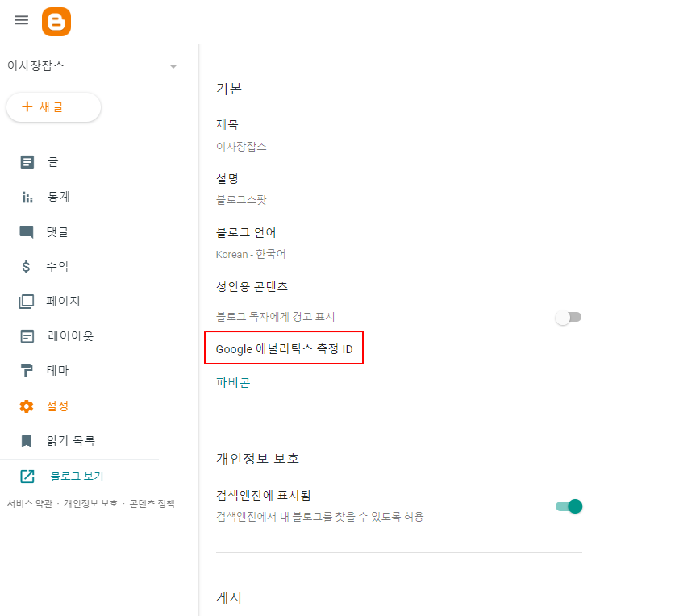
Task: Click the bar chart icon beside 통계
Action: coord(27,198)
